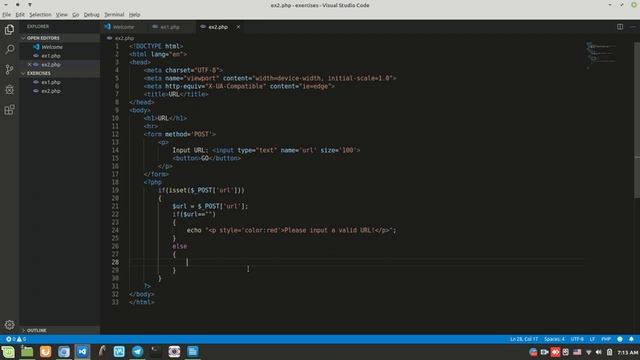
Task: Open the editor More Actions ellipsis
Action: [x=633, y=27]
